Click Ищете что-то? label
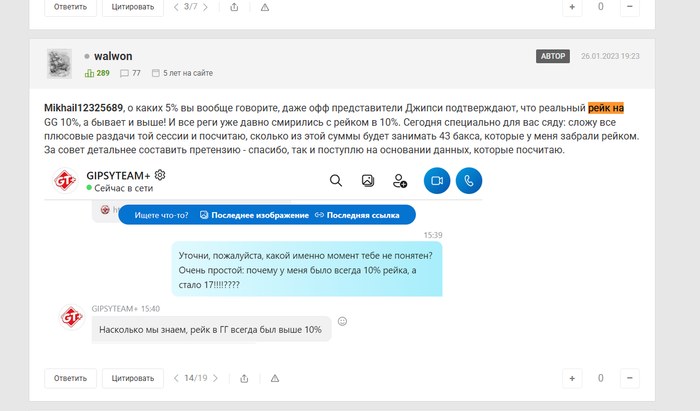The width and height of the screenshot is (700, 411). coord(161,215)
